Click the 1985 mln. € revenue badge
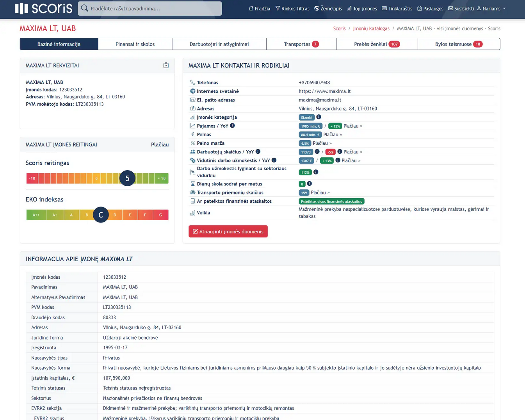Viewport: 525px width, 420px height. pos(310,126)
